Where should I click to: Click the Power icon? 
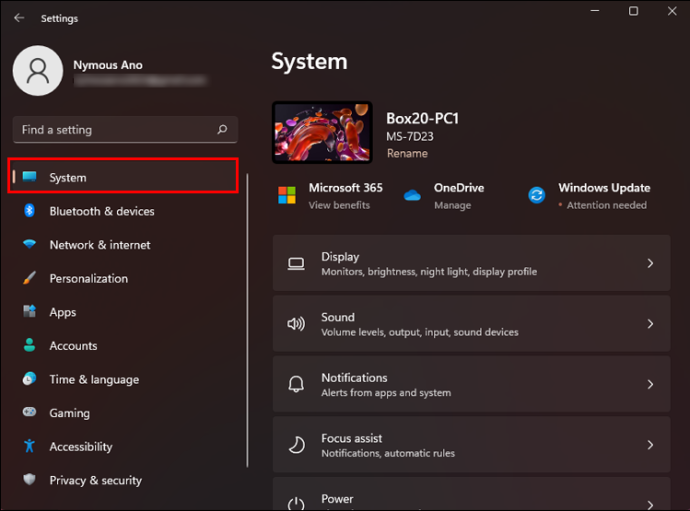click(296, 504)
